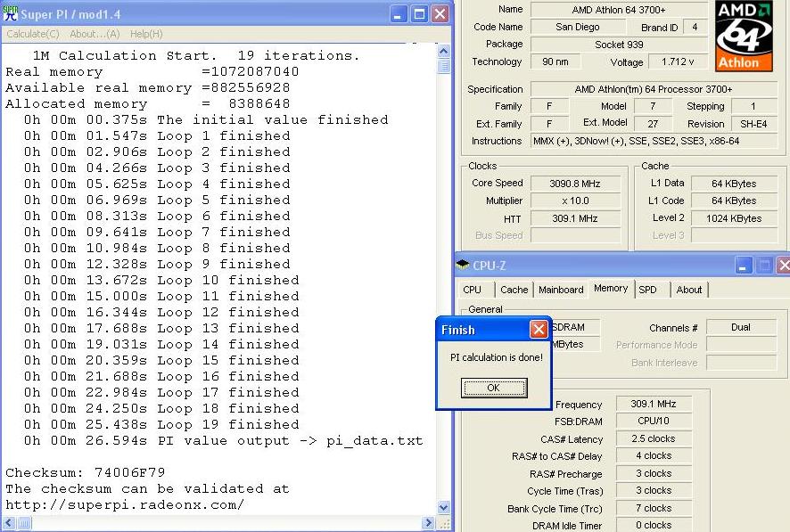790x532 pixels.
Task: Click the Multiplier value x 10.0
Action: click(x=575, y=201)
